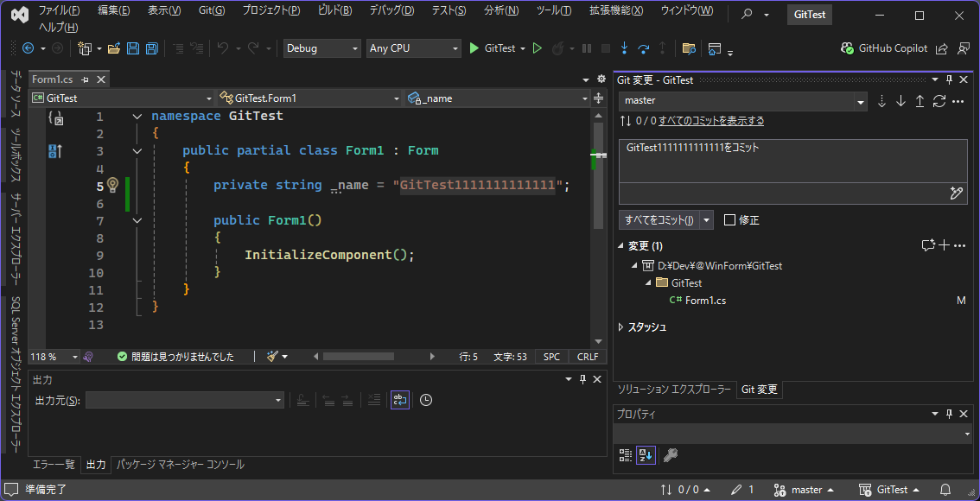Select Form1.cs in the changes list
980x501 pixels.
705,301
